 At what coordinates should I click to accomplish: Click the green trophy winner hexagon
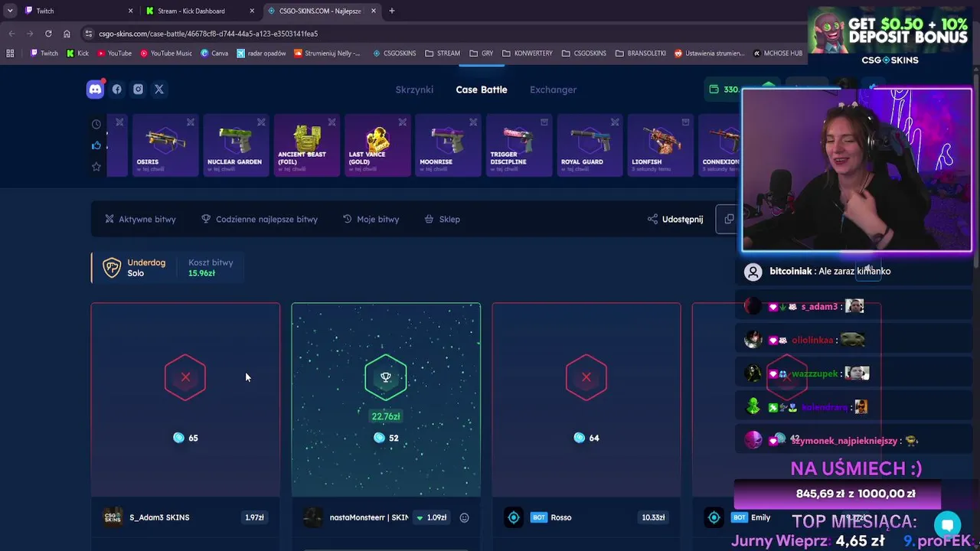click(x=386, y=377)
